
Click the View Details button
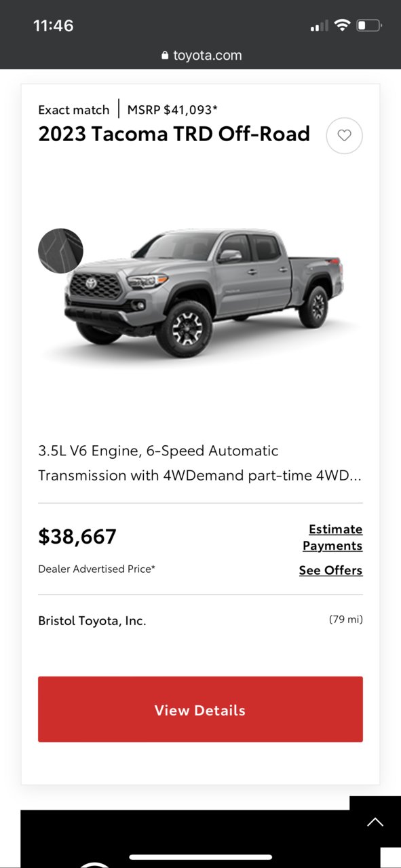(x=200, y=709)
